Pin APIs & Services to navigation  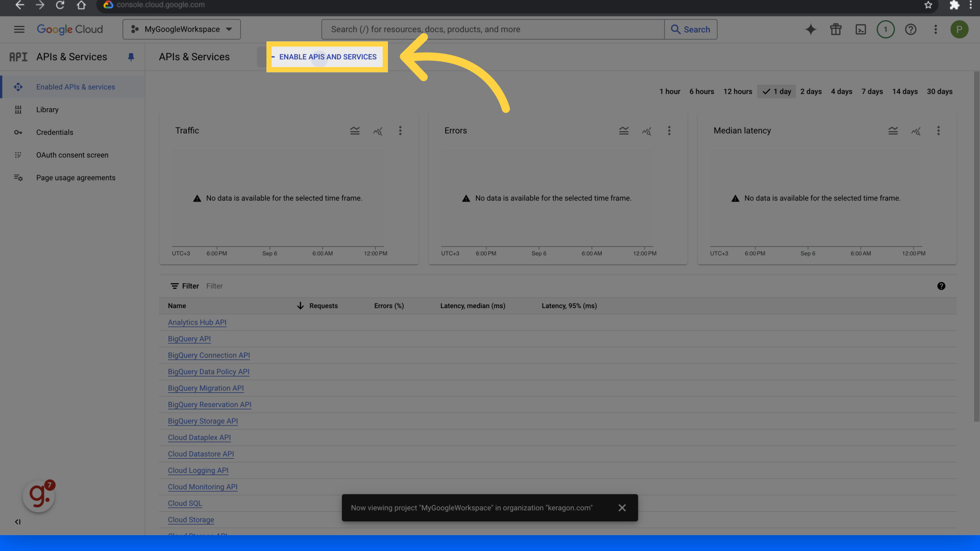[x=131, y=57]
